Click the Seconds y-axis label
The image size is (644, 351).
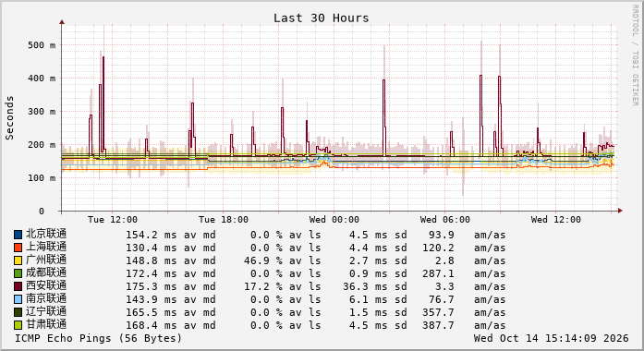9,118
